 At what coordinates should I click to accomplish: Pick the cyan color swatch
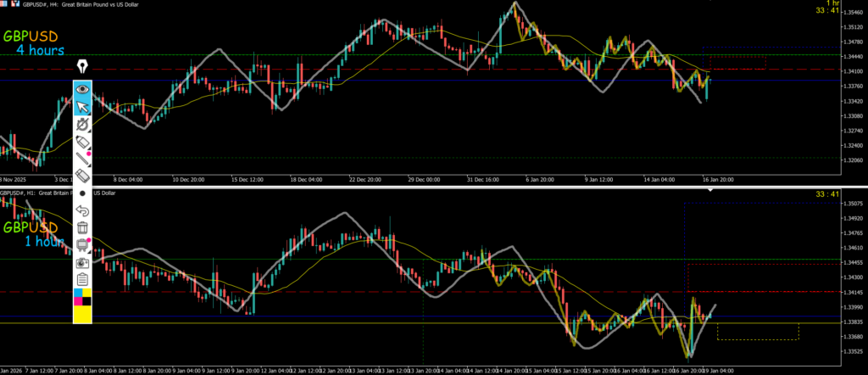(78, 293)
